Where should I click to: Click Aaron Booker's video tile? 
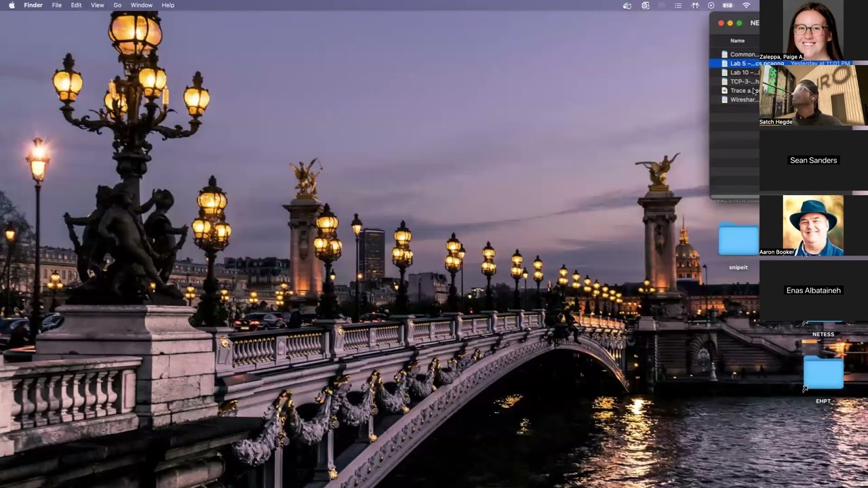pos(813,226)
